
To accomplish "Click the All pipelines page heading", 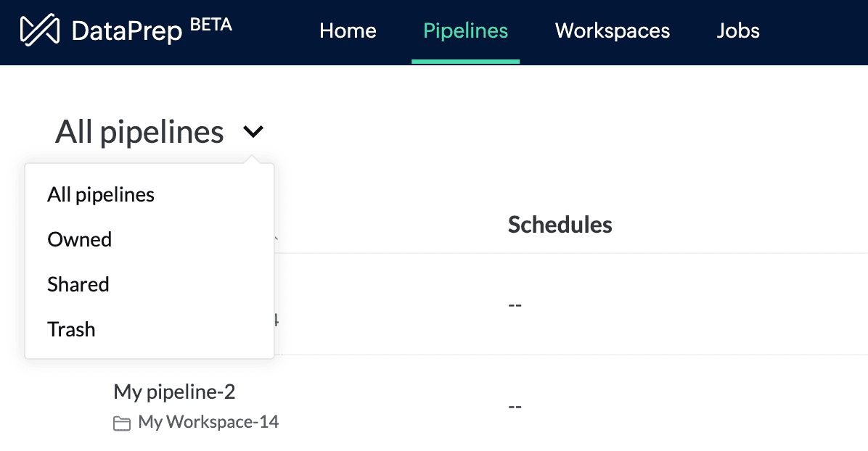I will point(139,132).
